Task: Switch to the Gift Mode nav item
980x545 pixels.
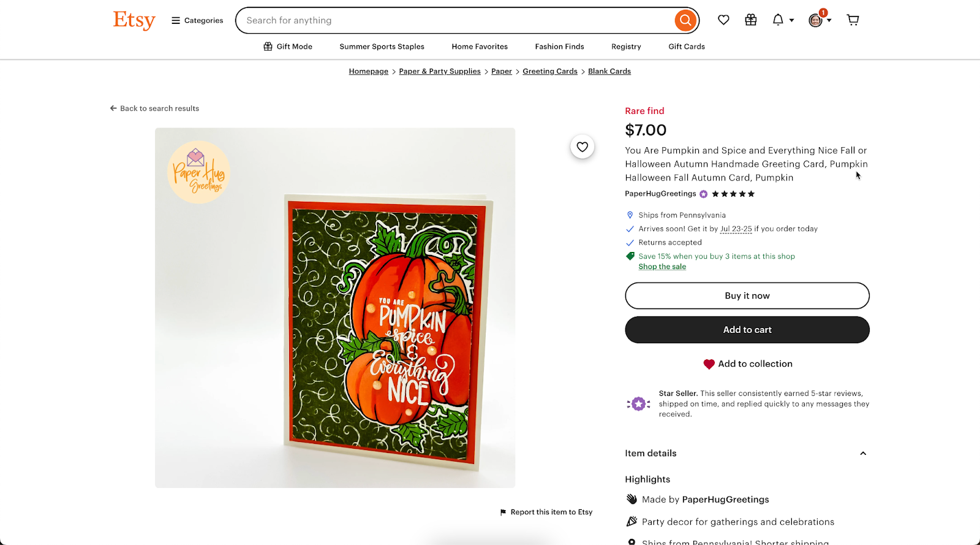Action: [287, 46]
